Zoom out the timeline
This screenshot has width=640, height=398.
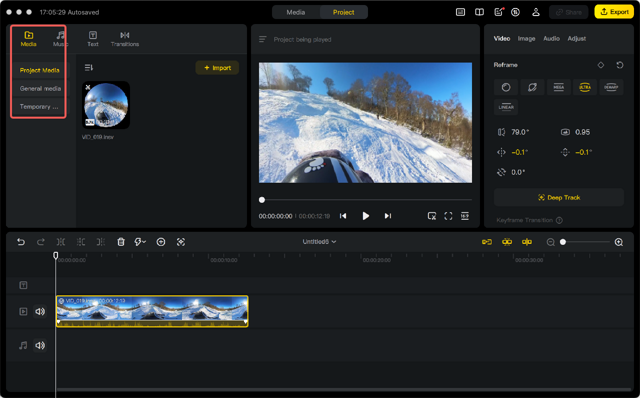point(550,242)
